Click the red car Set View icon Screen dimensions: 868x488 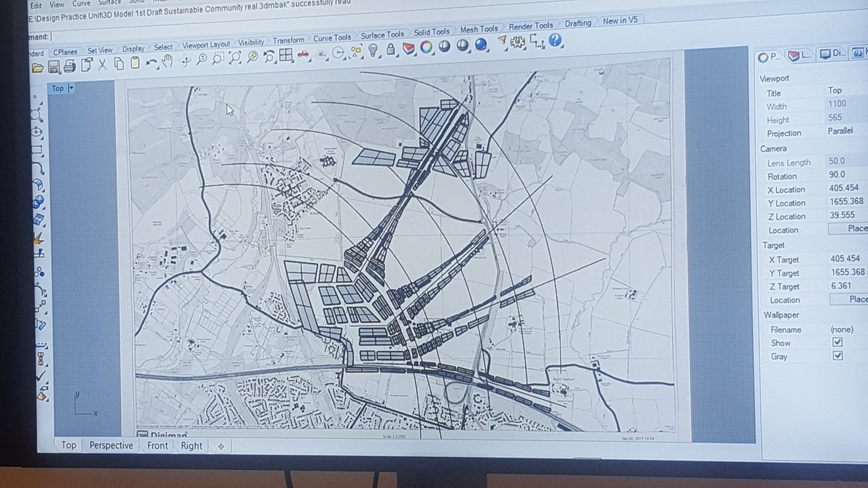[304, 53]
